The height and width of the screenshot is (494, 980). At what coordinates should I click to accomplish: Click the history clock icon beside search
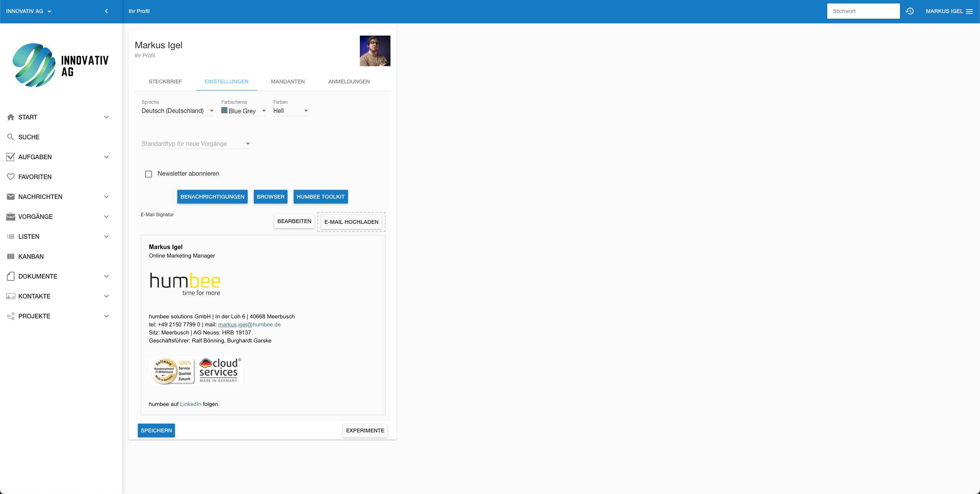point(910,11)
